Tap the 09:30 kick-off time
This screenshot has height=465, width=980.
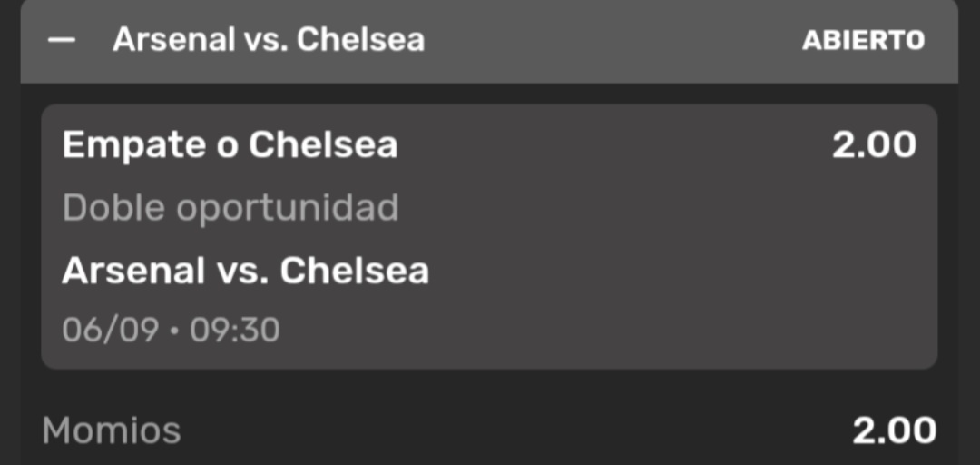234,329
